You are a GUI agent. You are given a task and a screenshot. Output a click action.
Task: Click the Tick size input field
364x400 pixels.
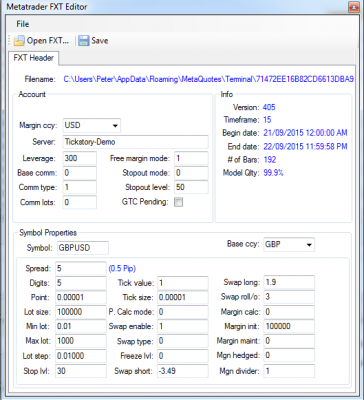click(183, 297)
